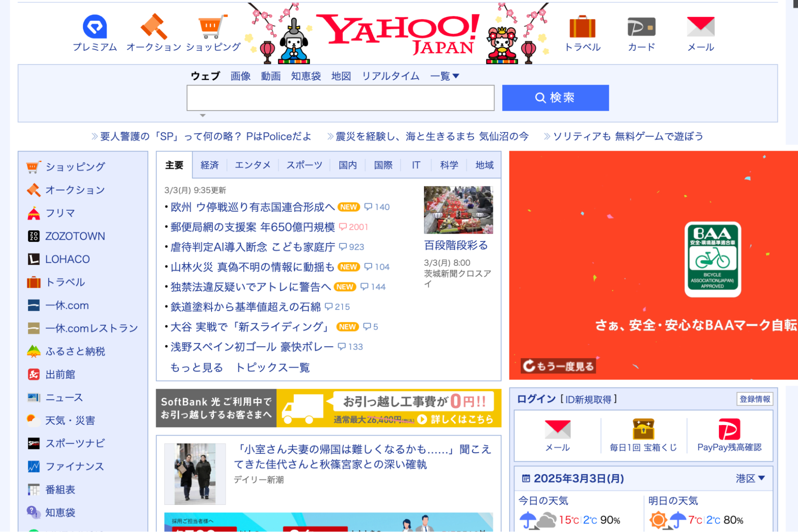Switch to the エンタメ news tab

coord(253,165)
